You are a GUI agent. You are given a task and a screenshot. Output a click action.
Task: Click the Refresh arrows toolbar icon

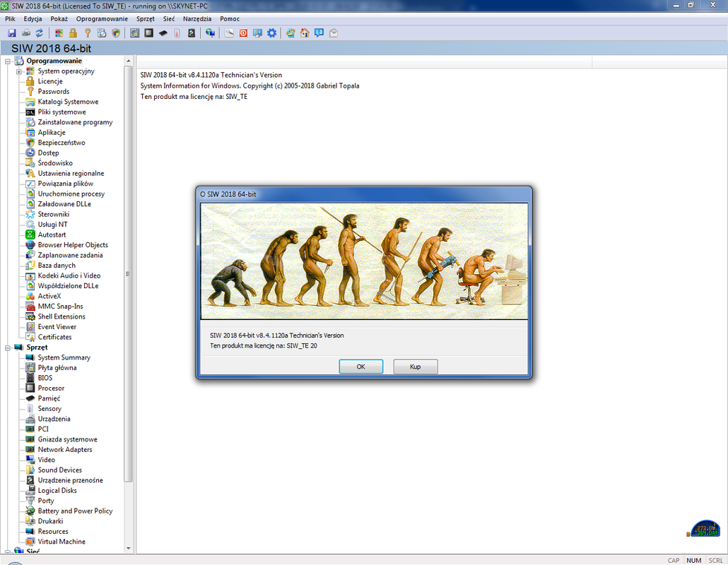[40, 33]
